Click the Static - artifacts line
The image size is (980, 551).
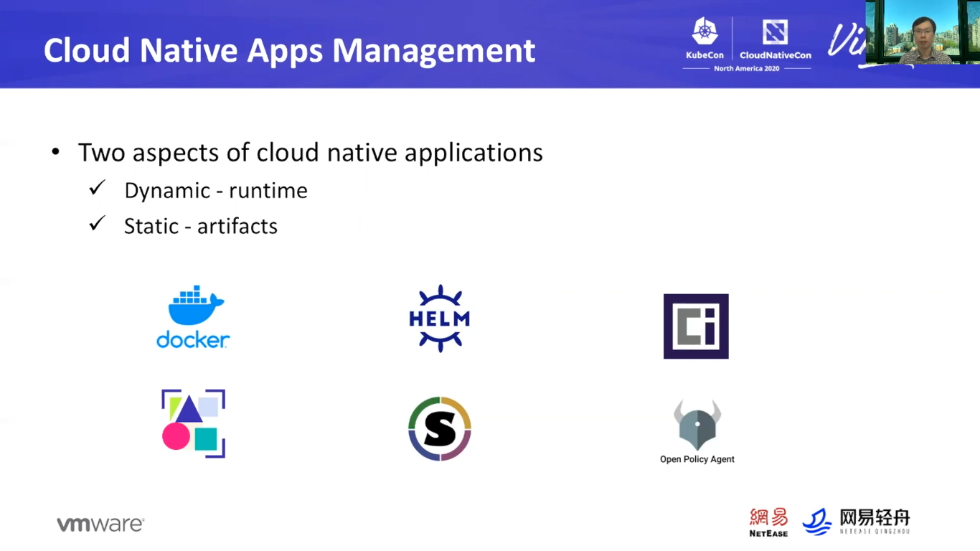click(x=201, y=226)
